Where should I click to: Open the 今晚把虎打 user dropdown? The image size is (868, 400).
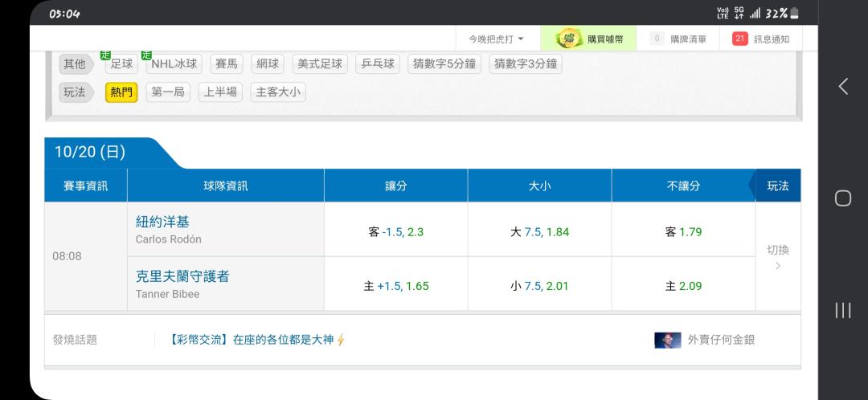496,39
